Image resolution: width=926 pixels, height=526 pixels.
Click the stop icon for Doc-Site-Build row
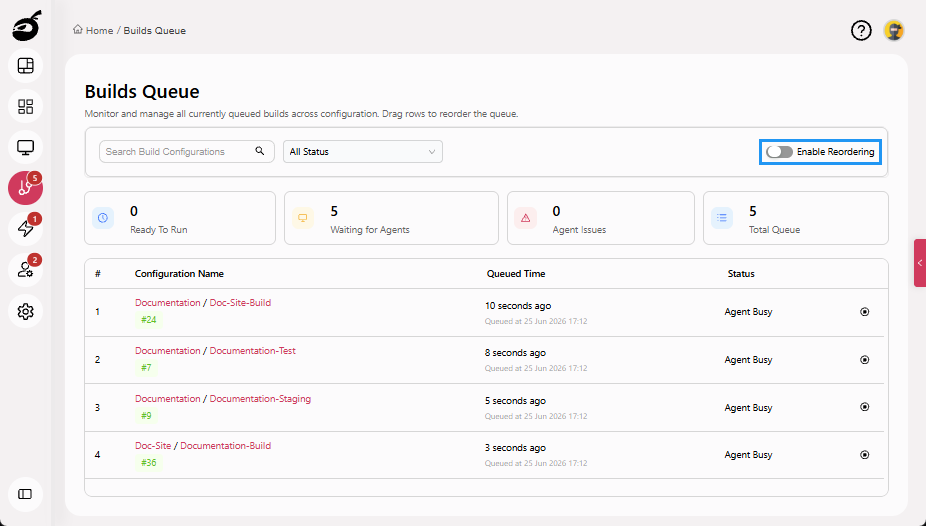click(x=865, y=312)
